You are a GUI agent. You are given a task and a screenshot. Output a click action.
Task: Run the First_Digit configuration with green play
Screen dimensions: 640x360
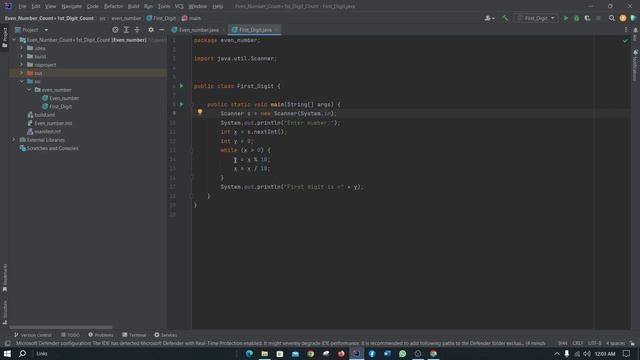[x=566, y=18]
